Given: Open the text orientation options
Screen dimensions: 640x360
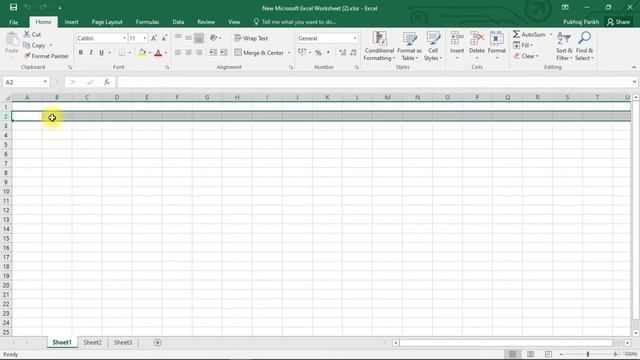Looking at the screenshot, I should click(x=215, y=38).
